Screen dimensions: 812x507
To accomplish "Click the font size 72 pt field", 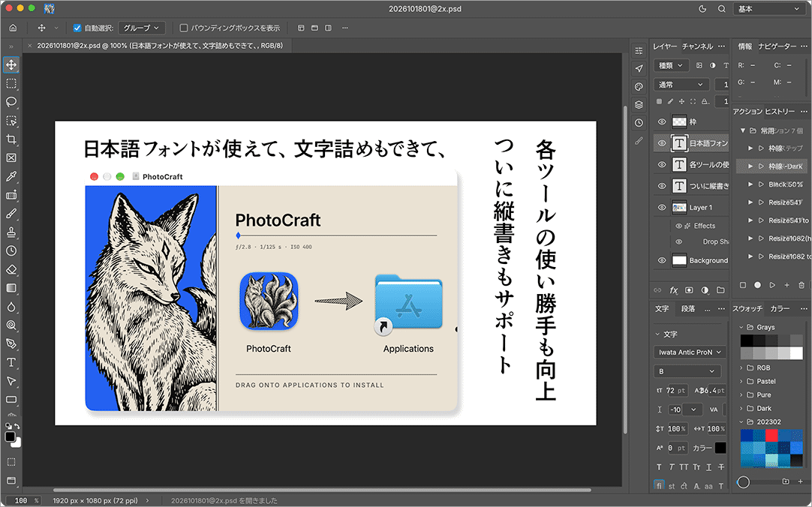I will click(675, 391).
